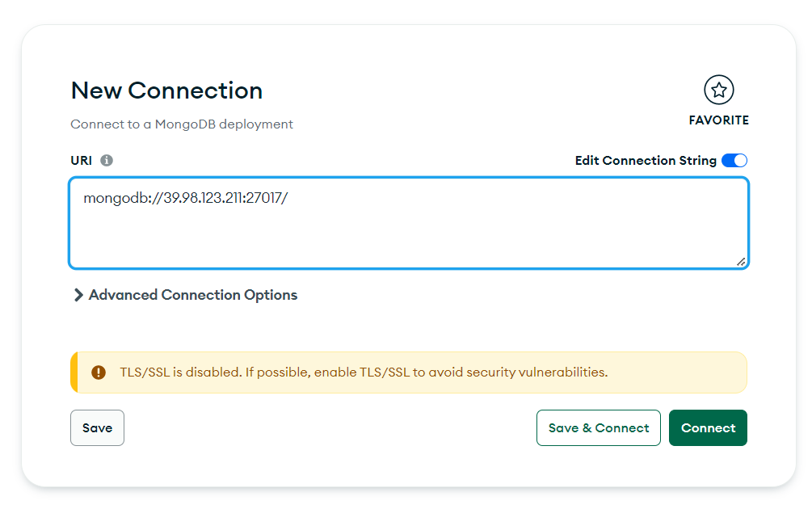Choose Save & Connect
The width and height of the screenshot is (812, 505).
click(599, 427)
